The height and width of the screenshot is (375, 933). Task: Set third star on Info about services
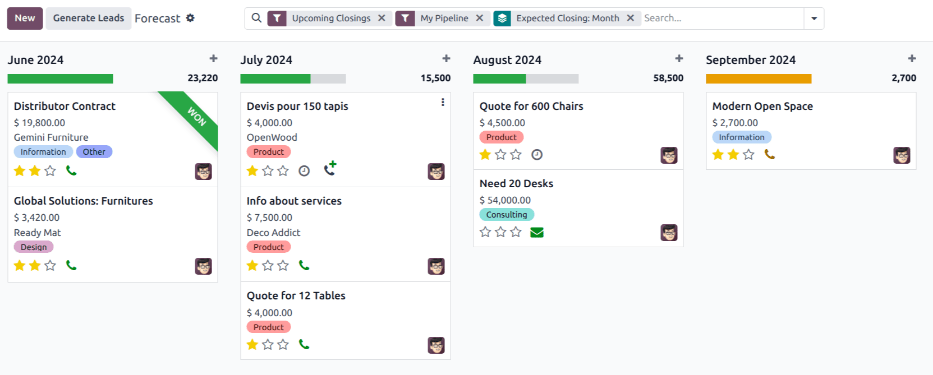[283, 265]
